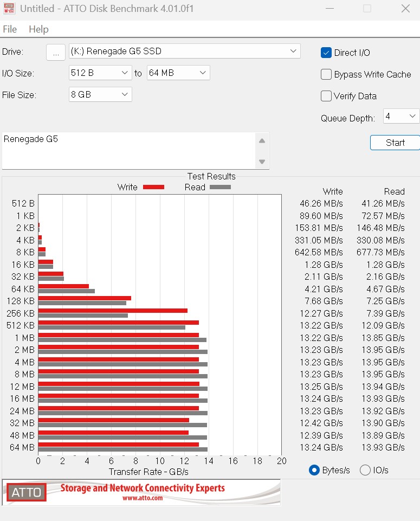The image size is (420, 521).
Task: Open the Queue Depth dropdown
Action: coord(401,117)
